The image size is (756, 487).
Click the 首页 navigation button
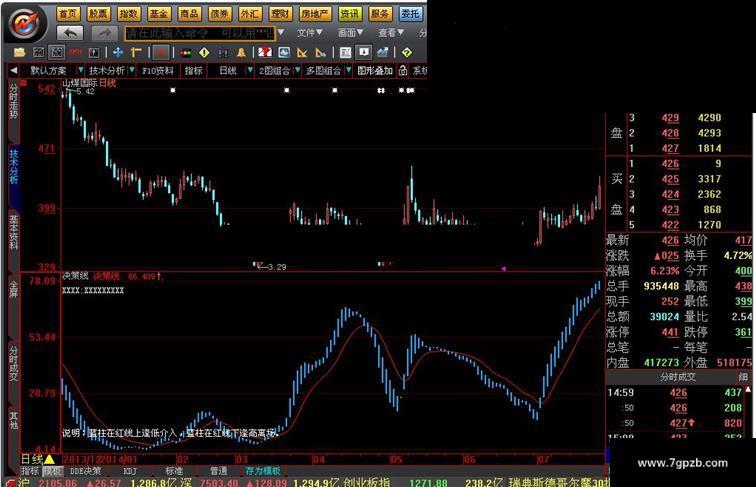point(68,14)
